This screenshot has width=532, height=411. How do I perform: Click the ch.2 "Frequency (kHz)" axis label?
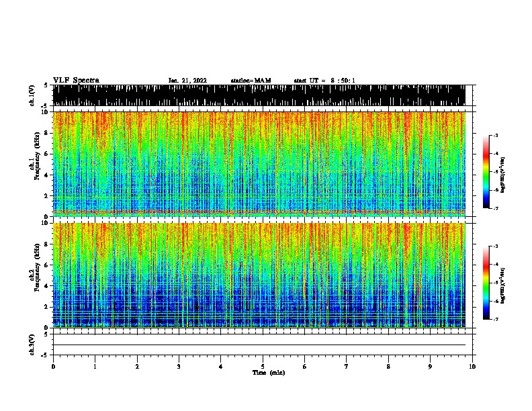[37, 267]
